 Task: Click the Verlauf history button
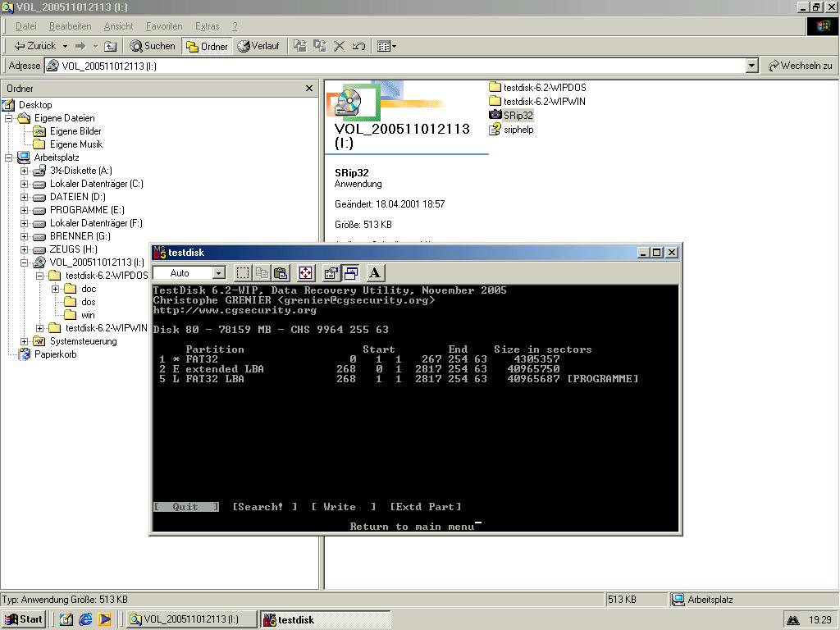coord(258,47)
